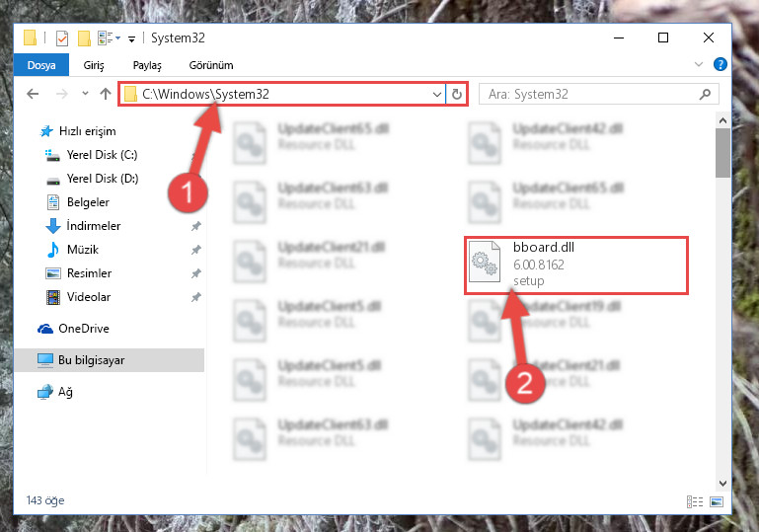Go back with the left arrow
This screenshot has width=759, height=532.
coord(33,94)
